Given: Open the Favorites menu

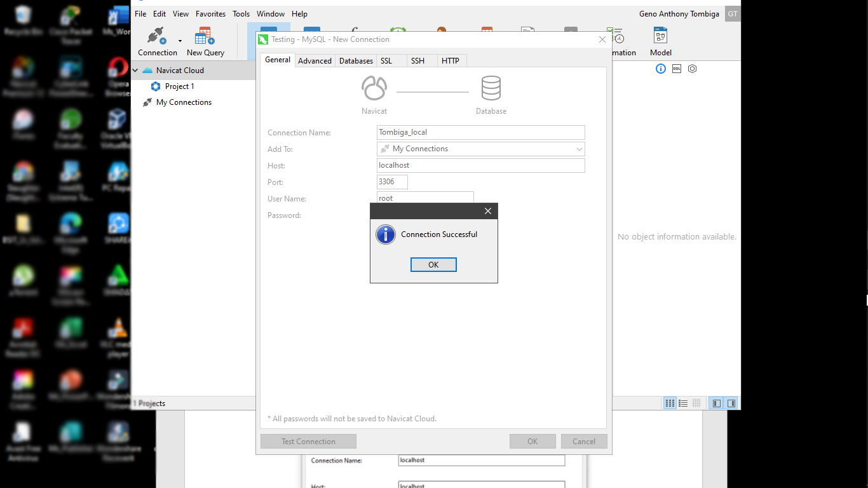Looking at the screenshot, I should [210, 14].
